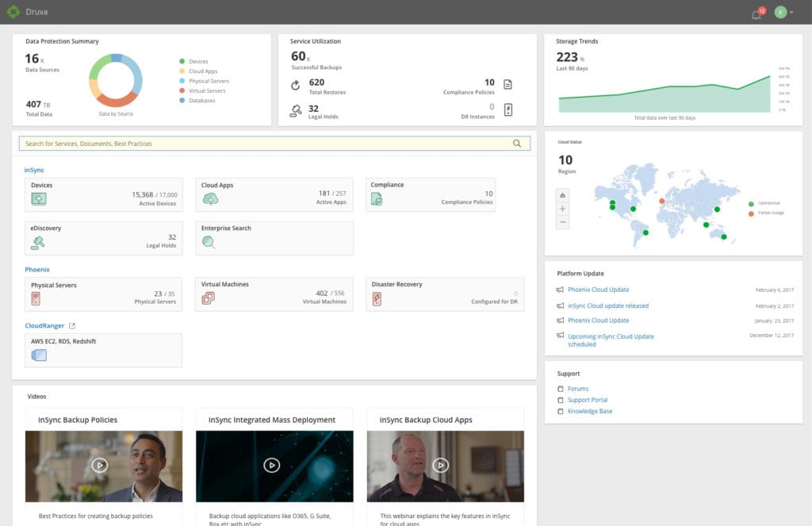Click the AWS EC2, RDS, Redshift icon
The image size is (812, 526).
click(39, 355)
